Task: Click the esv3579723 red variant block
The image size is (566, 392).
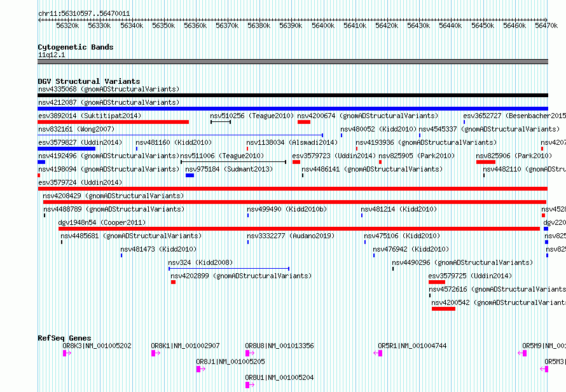Action: [x=296, y=162]
